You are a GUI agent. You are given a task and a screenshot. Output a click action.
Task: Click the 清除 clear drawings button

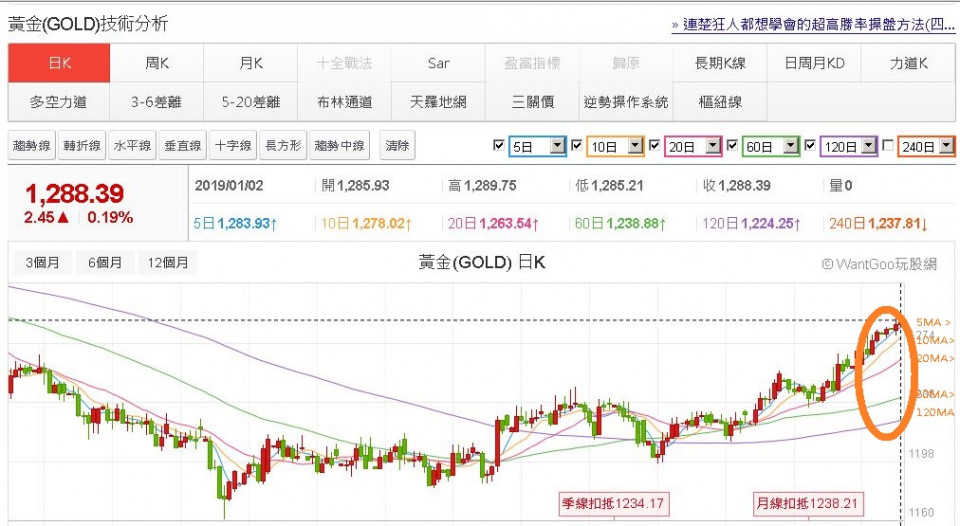(397, 146)
